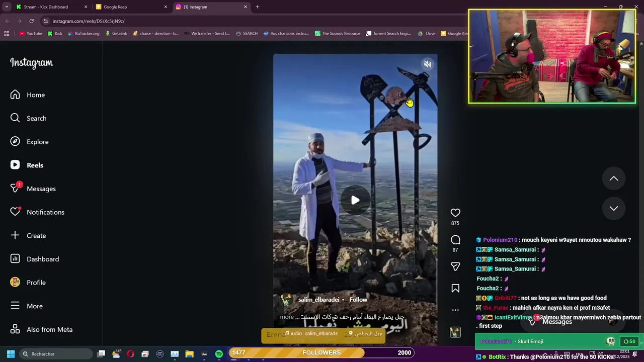The image size is (644, 362).
Task: Go to Explore via the compass icon
Action: click(29, 142)
